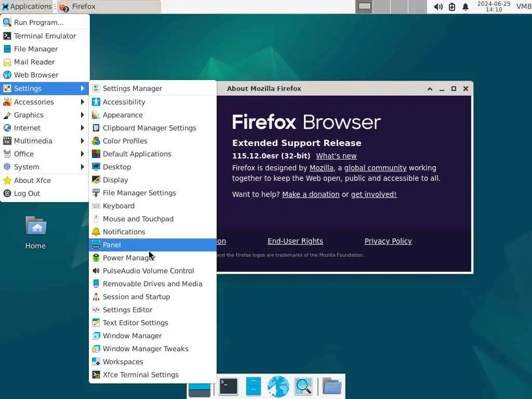Expand the Internet submenu
This screenshot has height=399, width=532.
tap(45, 128)
